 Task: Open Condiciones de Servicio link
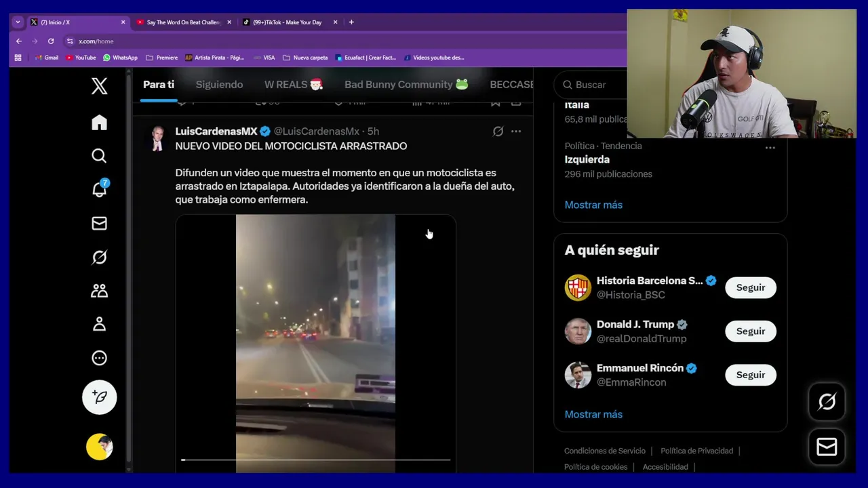pyautogui.click(x=605, y=451)
